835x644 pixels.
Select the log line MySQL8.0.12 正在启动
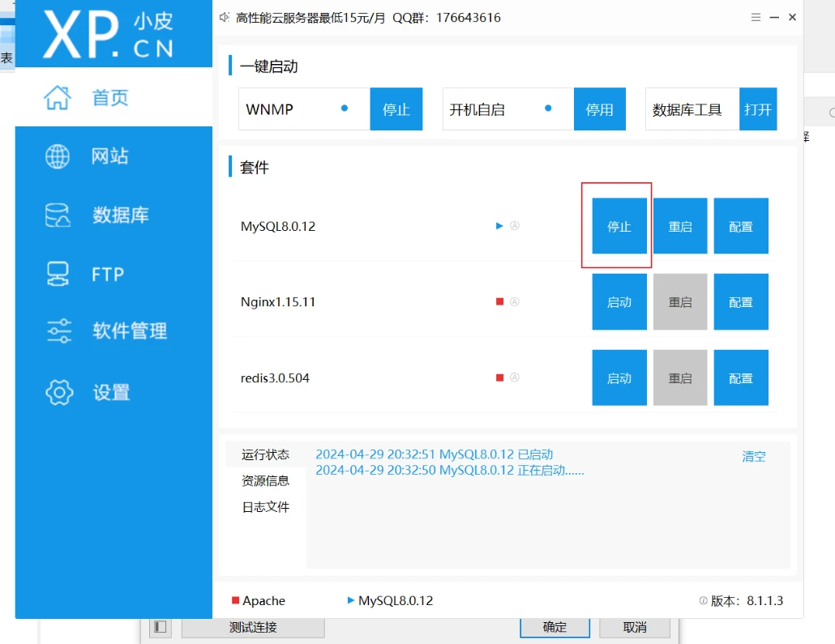click(450, 470)
